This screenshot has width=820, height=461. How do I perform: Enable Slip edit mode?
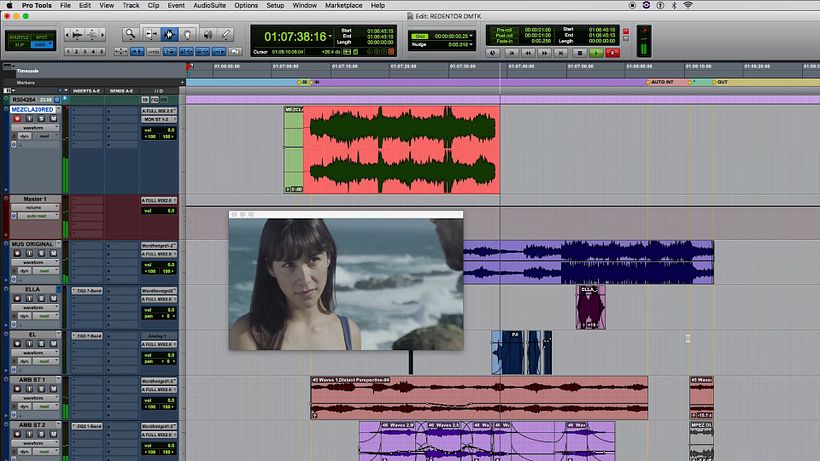tap(19, 45)
